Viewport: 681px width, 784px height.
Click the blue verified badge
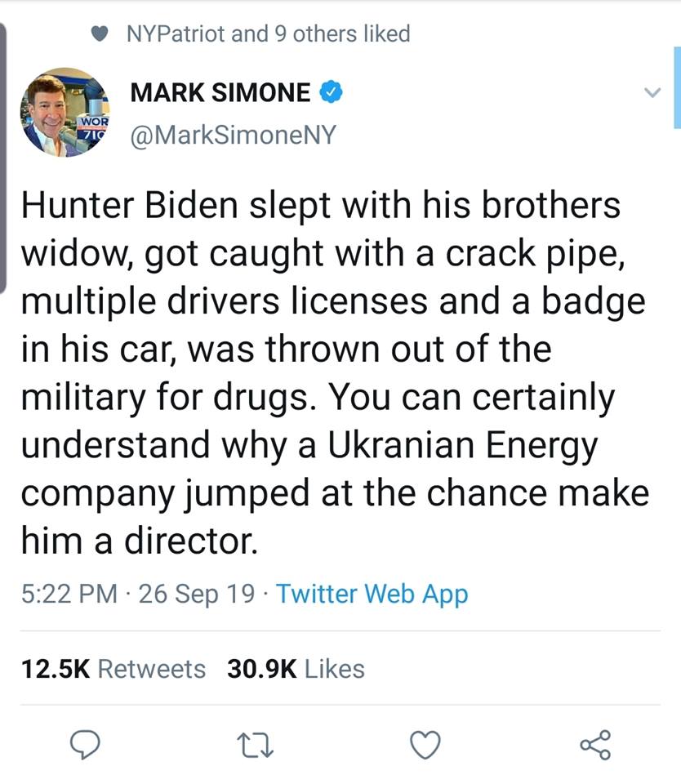coord(330,93)
